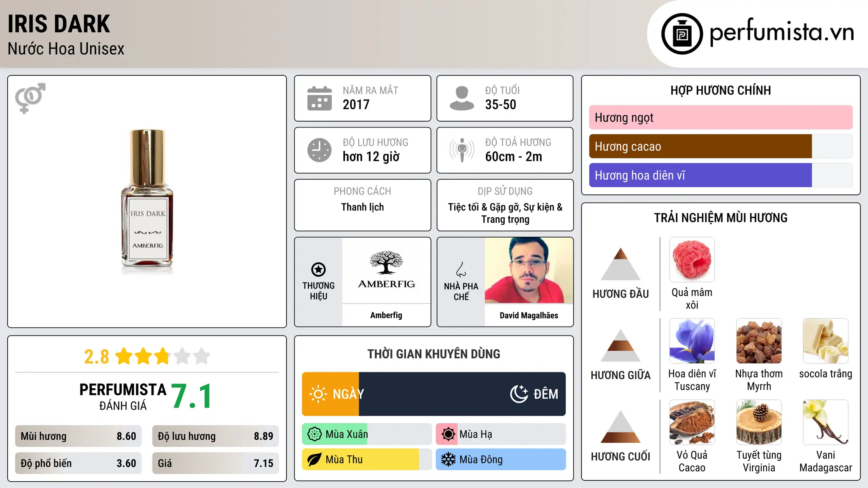Click the brown Hương cacao accord bar
This screenshot has height=488, width=868.
tap(701, 147)
